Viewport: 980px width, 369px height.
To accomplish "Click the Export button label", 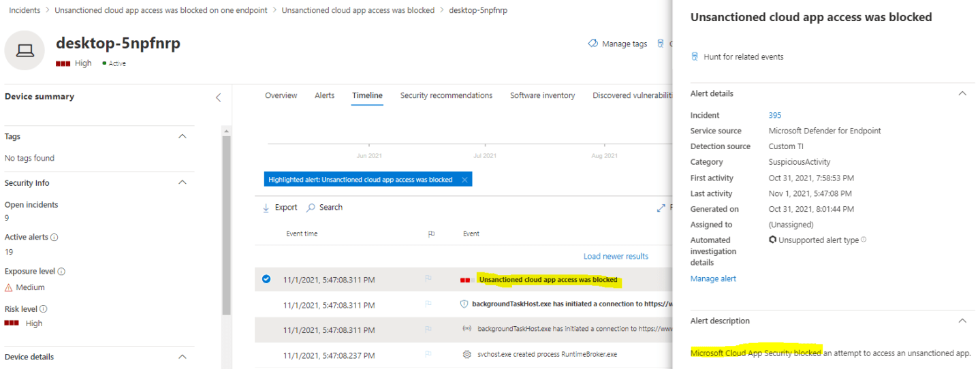I will [x=286, y=208].
